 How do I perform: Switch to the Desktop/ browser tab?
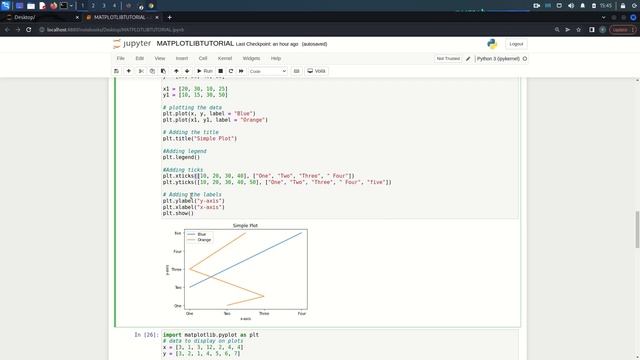(41, 17)
